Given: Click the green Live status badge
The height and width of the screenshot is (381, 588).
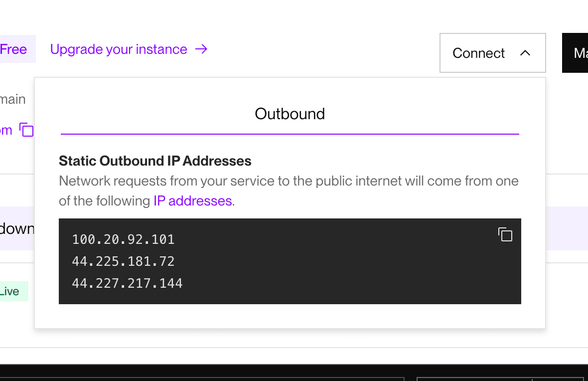Looking at the screenshot, I should [x=11, y=292].
